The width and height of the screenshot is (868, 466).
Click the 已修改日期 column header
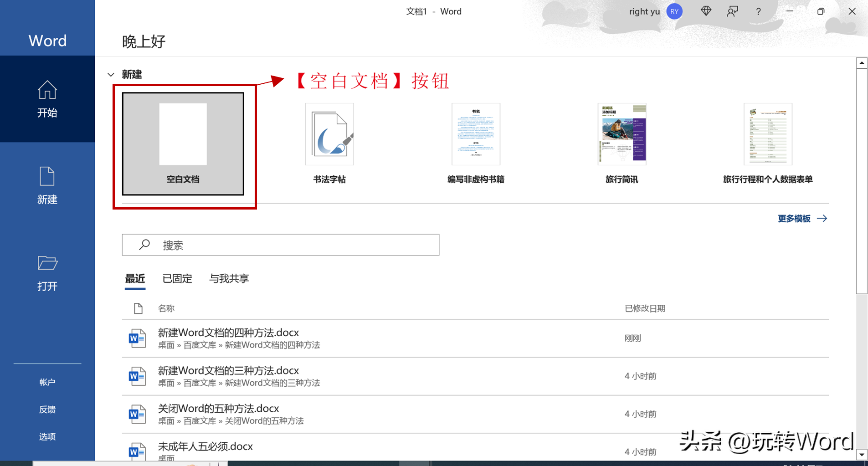(645, 308)
